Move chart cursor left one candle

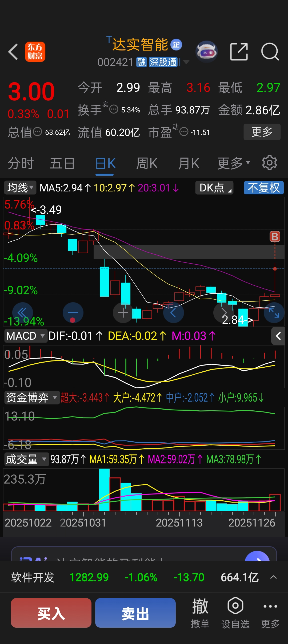coord(173,313)
